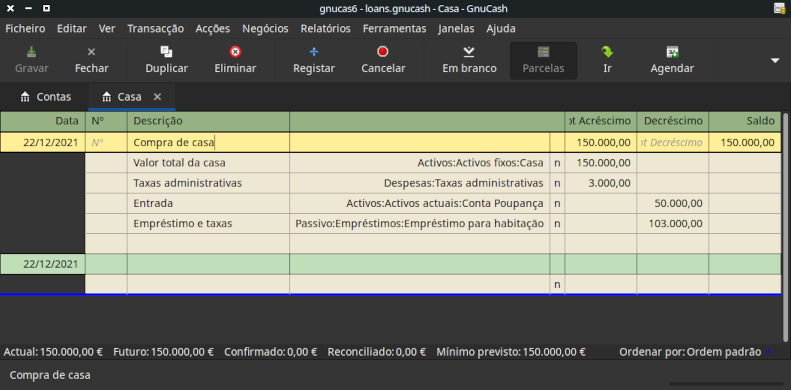Select the Entrada split description
This screenshot has width=791, height=390.
click(x=208, y=203)
